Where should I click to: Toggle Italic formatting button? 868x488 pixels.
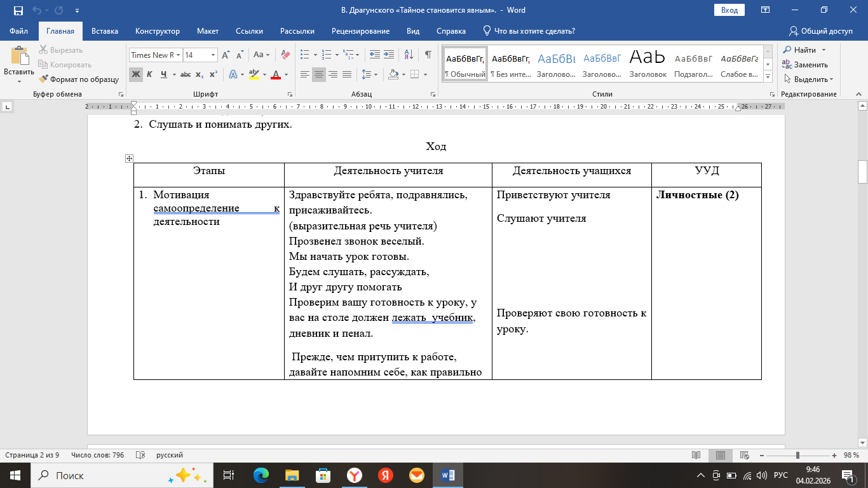point(149,74)
